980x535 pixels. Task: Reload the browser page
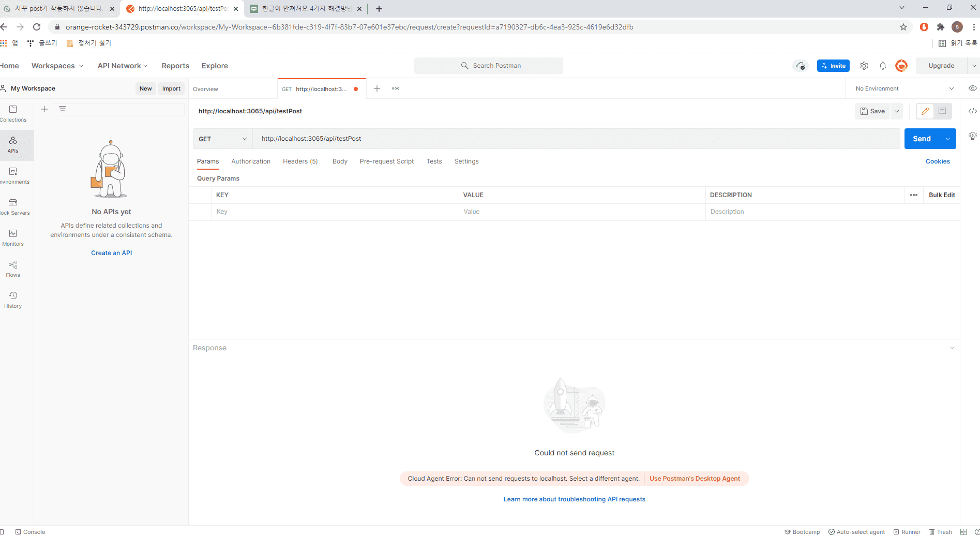pyautogui.click(x=37, y=27)
